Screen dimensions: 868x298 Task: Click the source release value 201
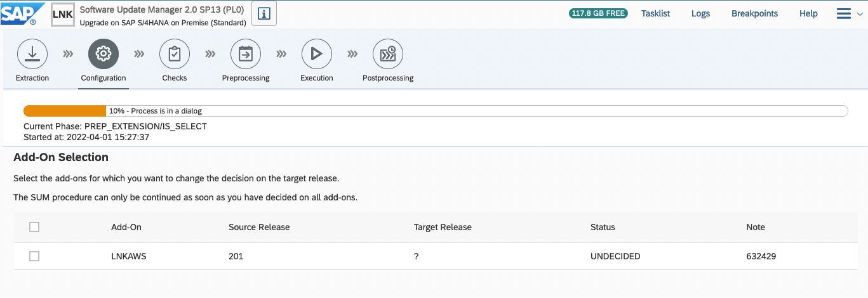pyautogui.click(x=236, y=256)
